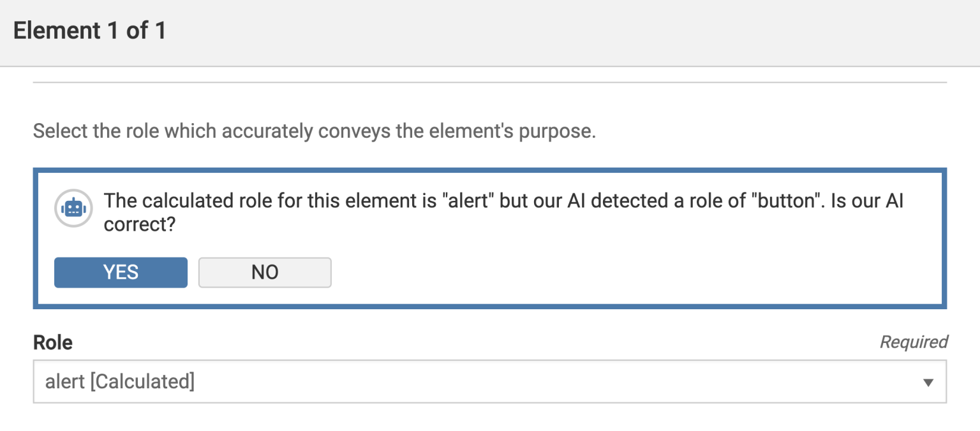Click the Required label above the dropdown
The height and width of the screenshot is (431, 980).
point(914,342)
